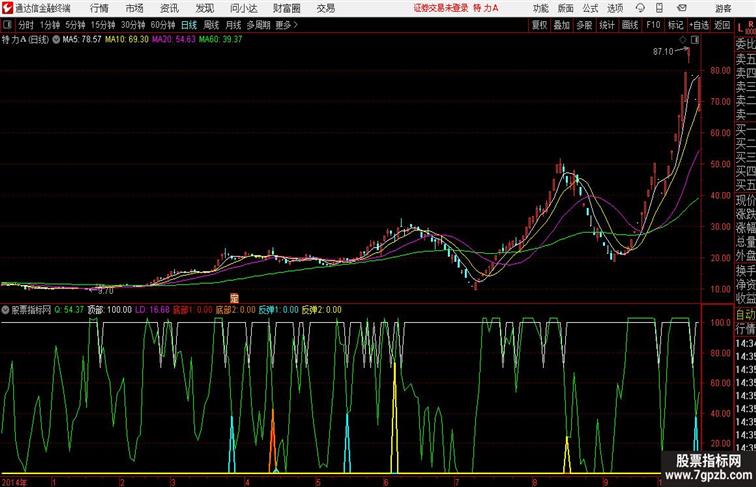Toggle the left side panel icon

(x=7, y=25)
